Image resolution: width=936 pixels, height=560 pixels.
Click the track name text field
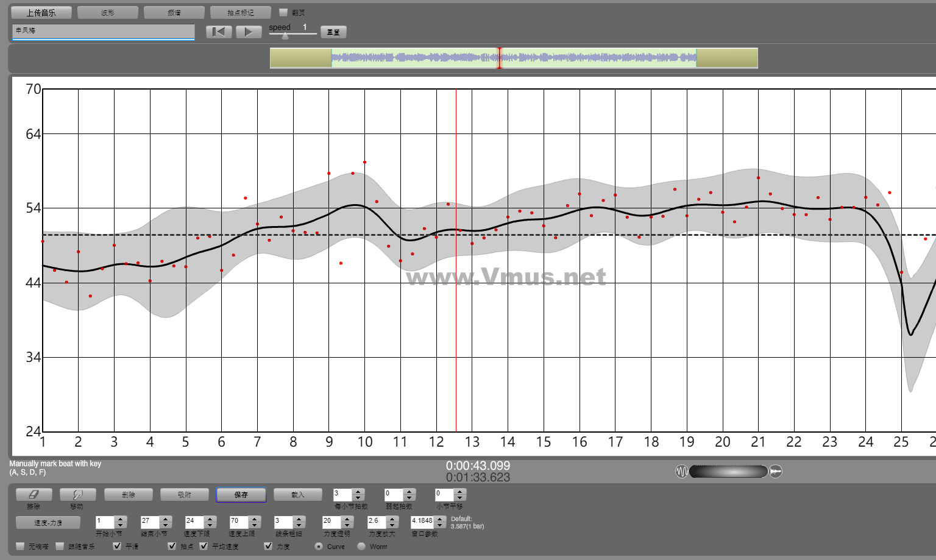click(x=103, y=31)
